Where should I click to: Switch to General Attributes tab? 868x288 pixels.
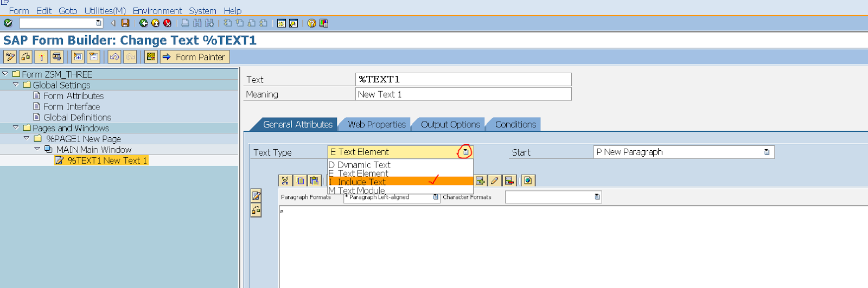[297, 124]
